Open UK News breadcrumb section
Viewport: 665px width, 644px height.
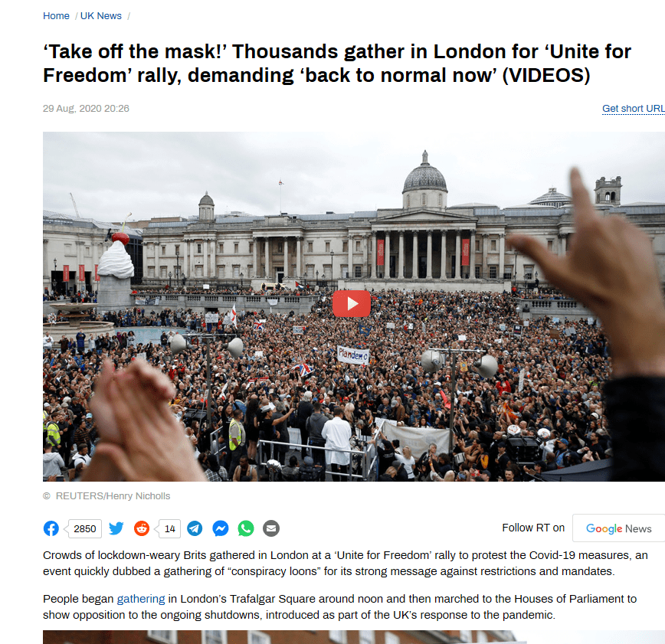click(101, 15)
